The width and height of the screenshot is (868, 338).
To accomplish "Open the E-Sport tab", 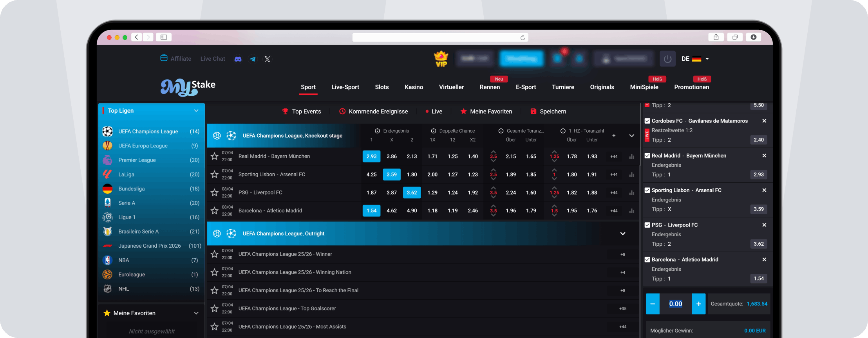I will pos(526,87).
